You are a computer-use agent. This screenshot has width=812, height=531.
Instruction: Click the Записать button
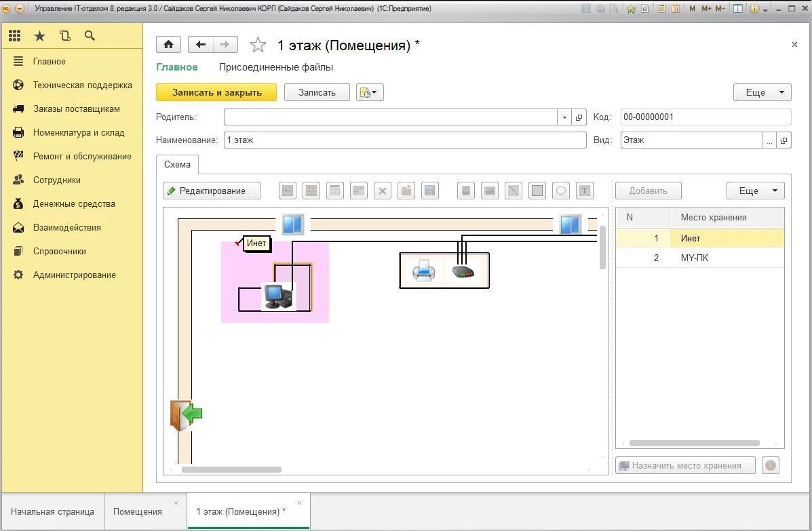tap(317, 93)
